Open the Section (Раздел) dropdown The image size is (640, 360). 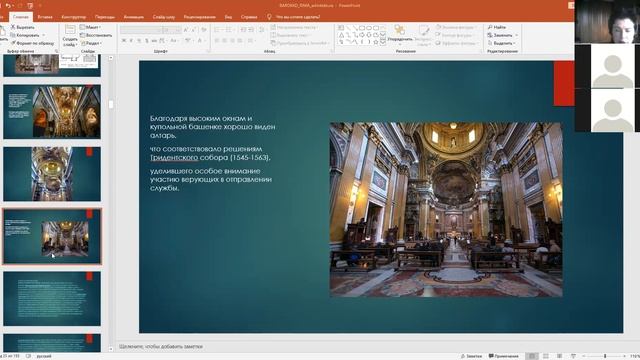[91, 43]
